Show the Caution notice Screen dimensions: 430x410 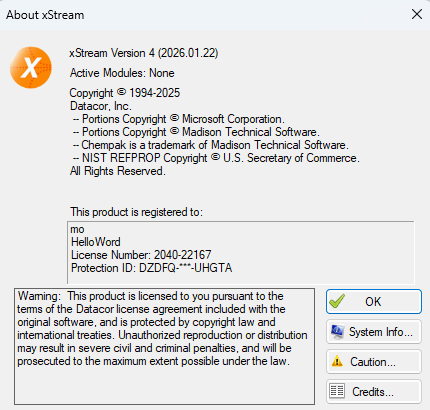pos(374,362)
